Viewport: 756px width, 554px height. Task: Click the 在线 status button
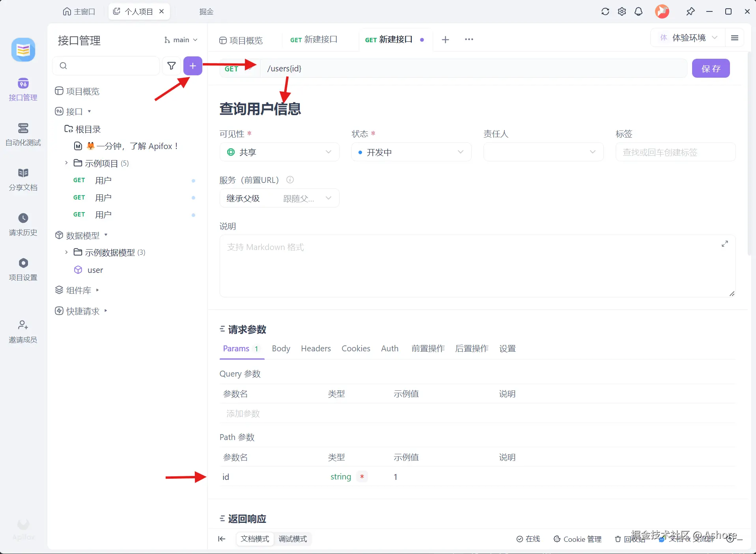[528, 539]
